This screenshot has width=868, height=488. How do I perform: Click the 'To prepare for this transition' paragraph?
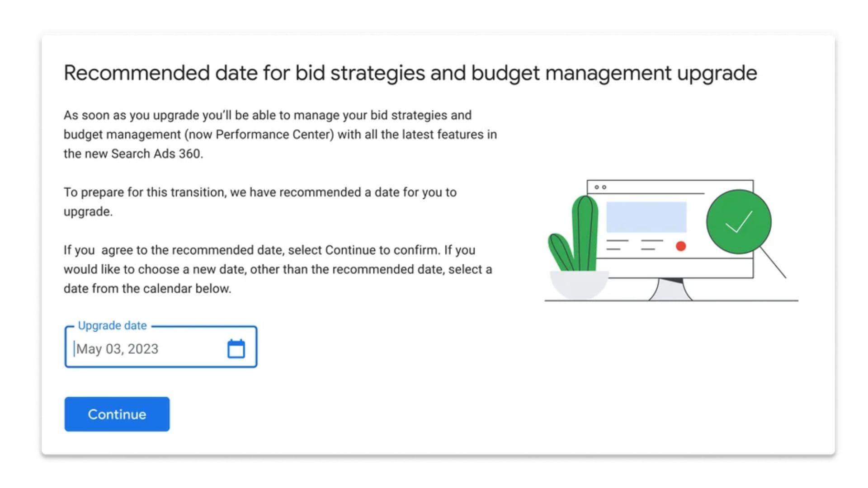coord(260,202)
